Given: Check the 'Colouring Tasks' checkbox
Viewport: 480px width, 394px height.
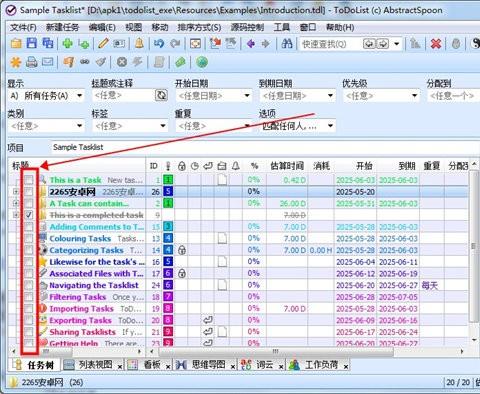Looking at the screenshot, I should (29, 239).
